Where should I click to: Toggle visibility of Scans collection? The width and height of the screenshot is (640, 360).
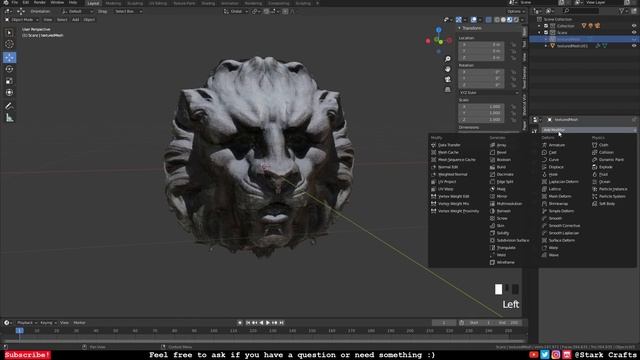click(x=634, y=32)
